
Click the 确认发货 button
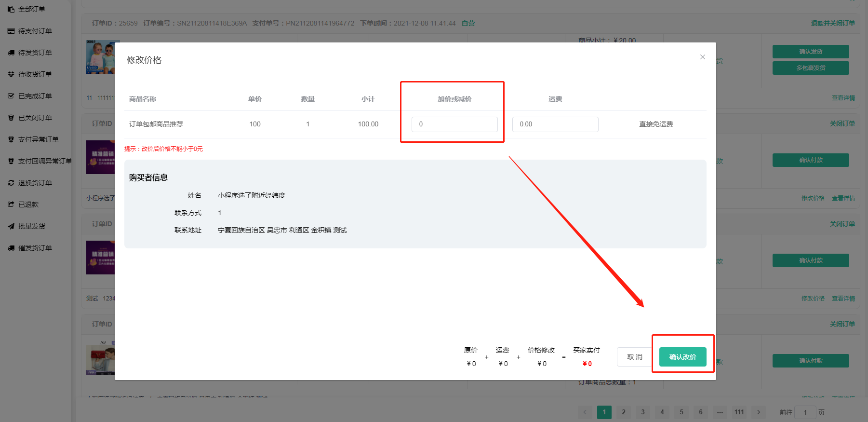810,52
